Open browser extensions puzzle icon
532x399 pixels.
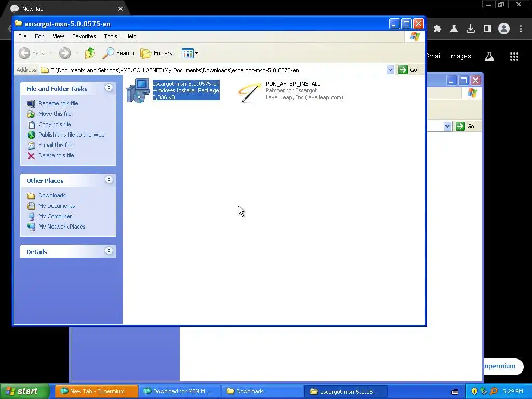coord(437,29)
